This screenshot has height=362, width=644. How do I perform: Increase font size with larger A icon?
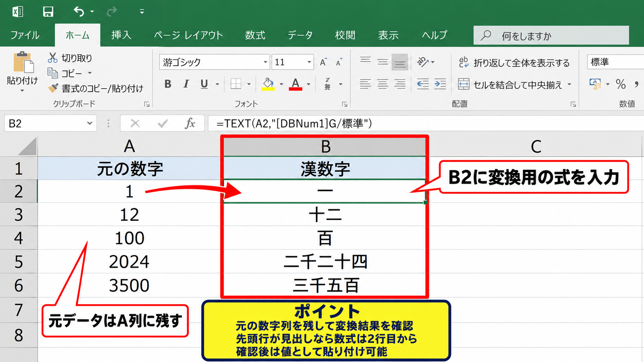323,62
